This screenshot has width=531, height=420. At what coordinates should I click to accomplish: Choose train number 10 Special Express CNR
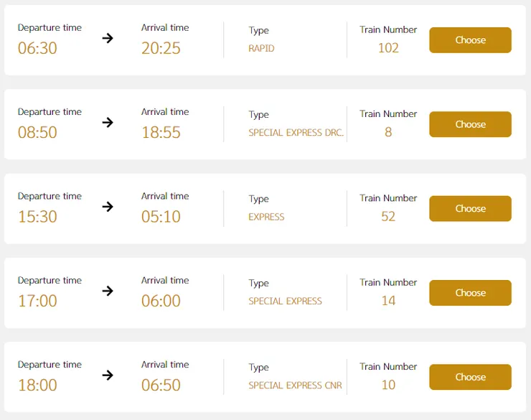470,377
